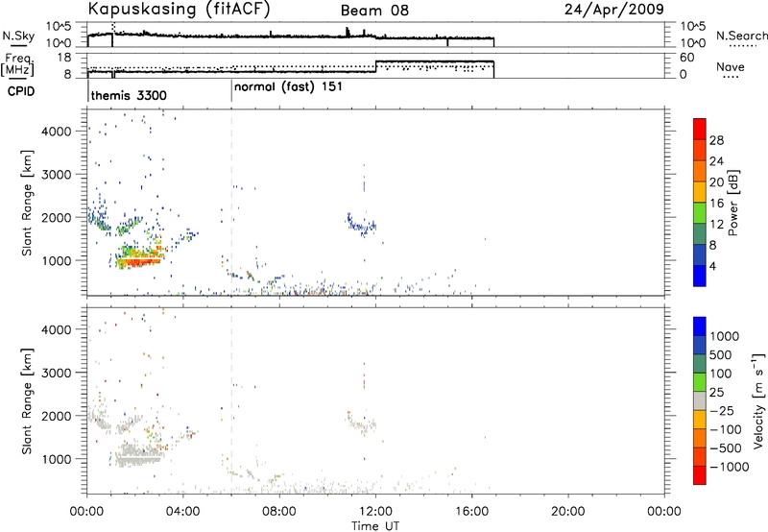Click the "500" label on the Velocity colorbar
Viewport: 768px width, 532px height.
point(721,355)
